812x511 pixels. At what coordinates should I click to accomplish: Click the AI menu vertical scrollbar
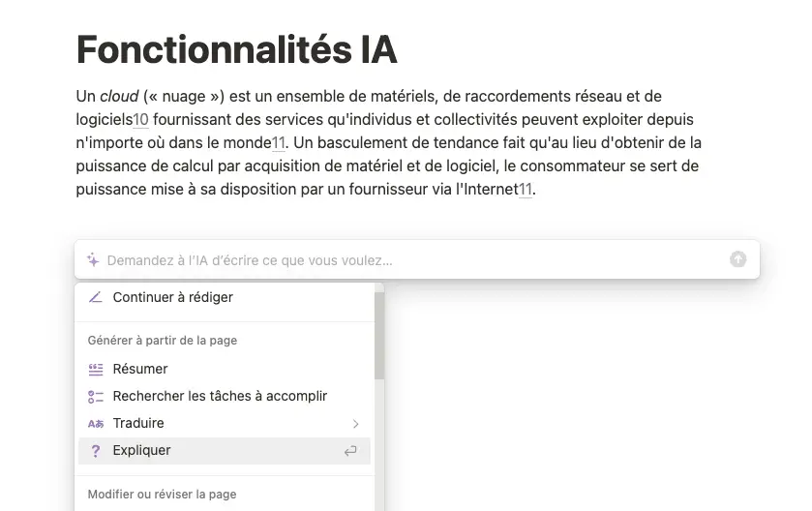click(379, 336)
